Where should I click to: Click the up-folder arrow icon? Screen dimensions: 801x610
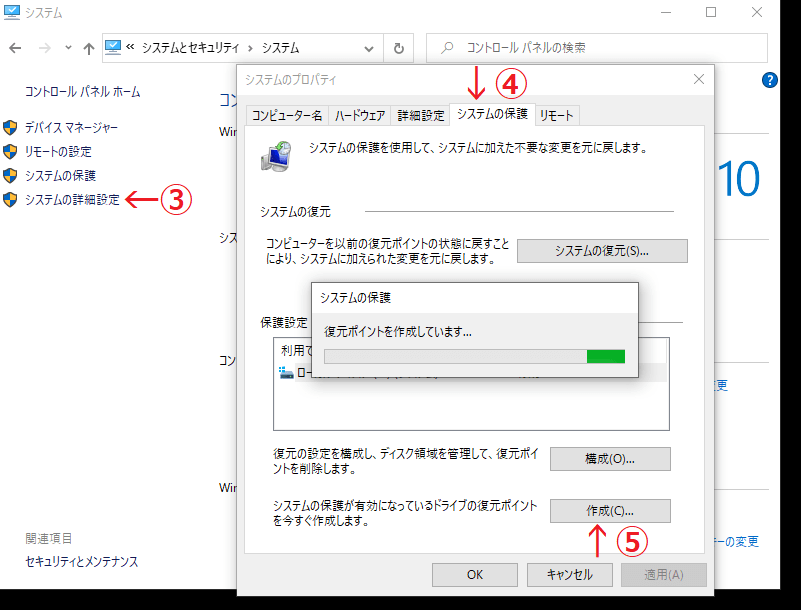(89, 48)
